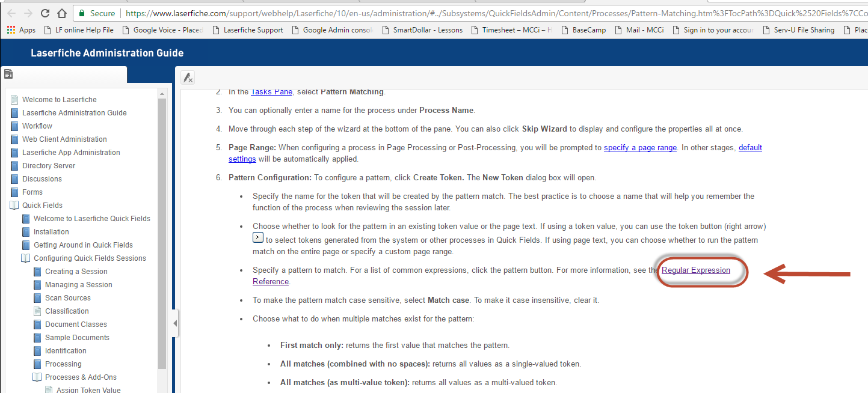
Task: Remove search highlighting via the toolbar icon
Action: (188, 77)
